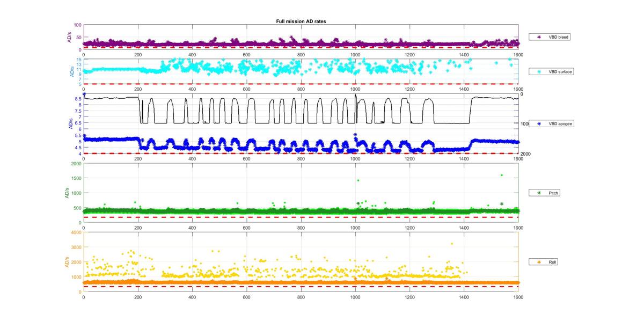This screenshot has width=644, height=328.
Task: Click the green AD/s y-axis label
Action: point(68,193)
